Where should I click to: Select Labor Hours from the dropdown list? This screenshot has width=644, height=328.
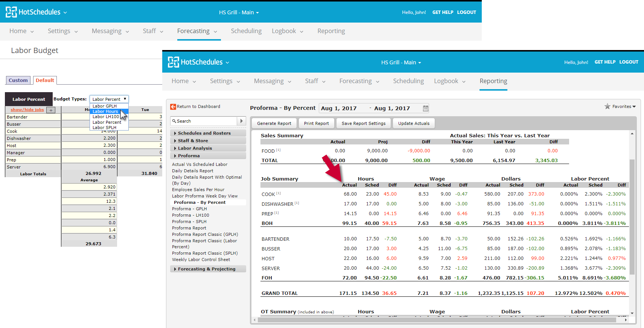(109, 111)
